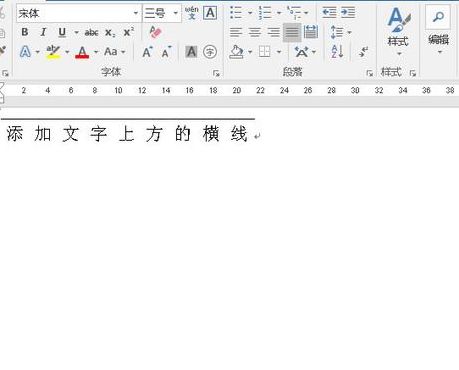Open Font dialog launcher

coord(216,73)
